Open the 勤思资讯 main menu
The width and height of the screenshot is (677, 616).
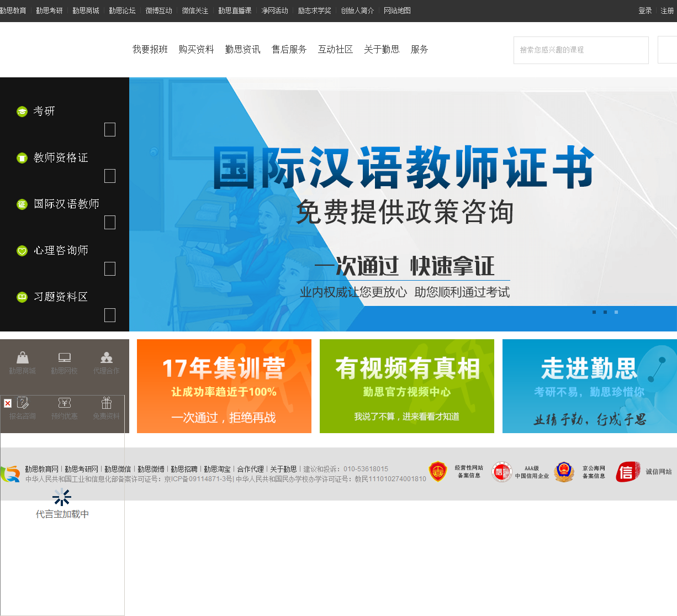point(243,50)
